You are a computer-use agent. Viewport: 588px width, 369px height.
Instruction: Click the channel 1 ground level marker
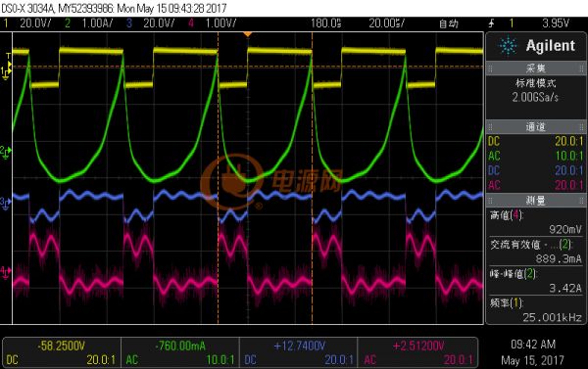pyautogui.click(x=6, y=72)
